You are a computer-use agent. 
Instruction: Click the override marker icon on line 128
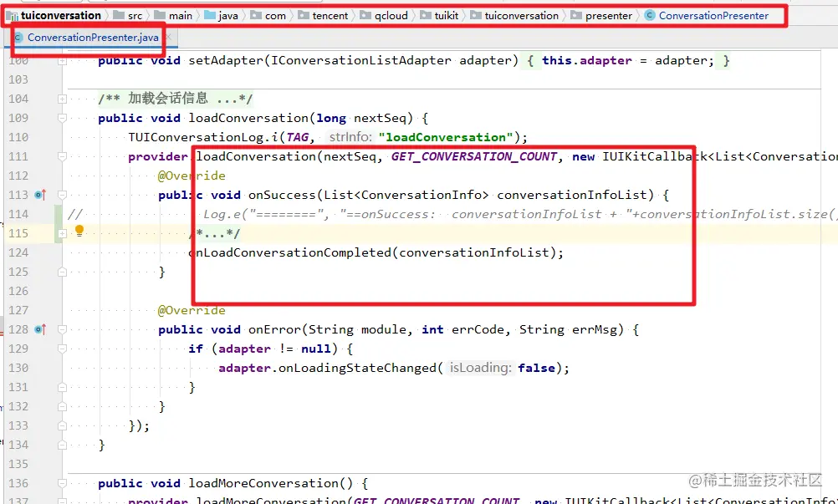coord(40,329)
